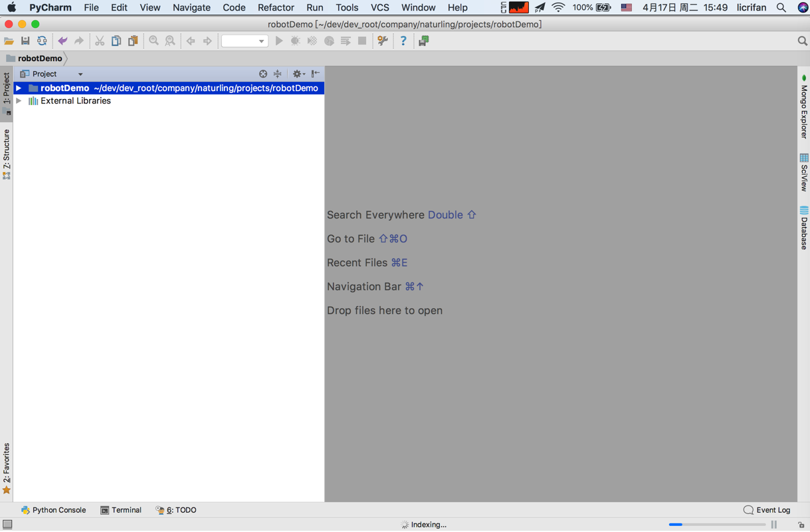Image resolution: width=810 pixels, height=532 pixels.
Task: Open Project panel gear settings menu
Action: (x=298, y=74)
